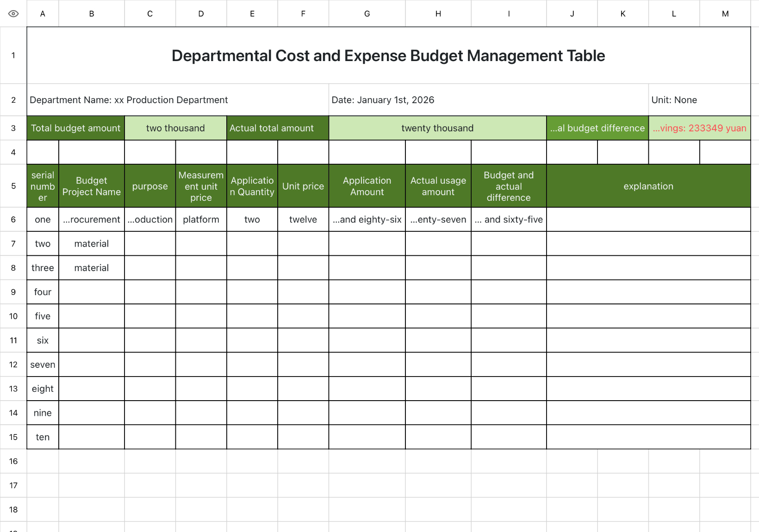The image size is (759, 532).
Task: Select the 'Application Amount' header cell
Action: click(367, 186)
